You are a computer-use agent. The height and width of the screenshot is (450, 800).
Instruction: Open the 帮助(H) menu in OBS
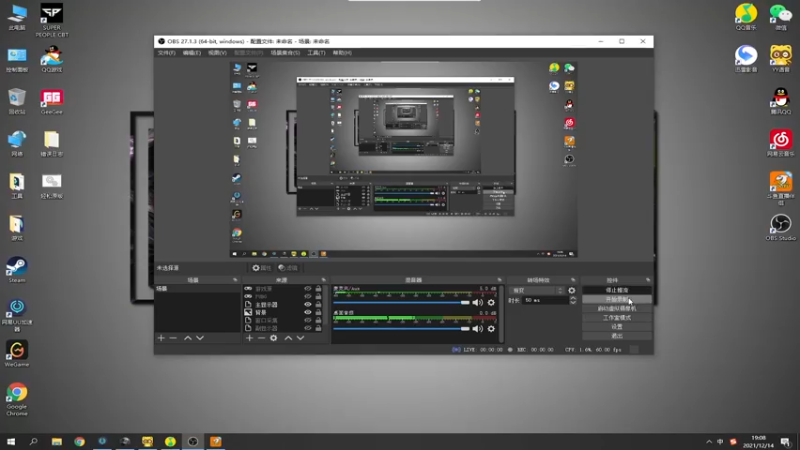tap(342, 53)
